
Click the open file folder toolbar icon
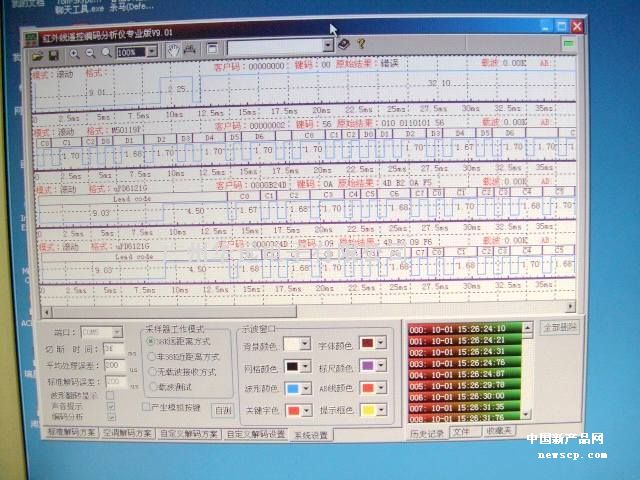tap(39, 51)
